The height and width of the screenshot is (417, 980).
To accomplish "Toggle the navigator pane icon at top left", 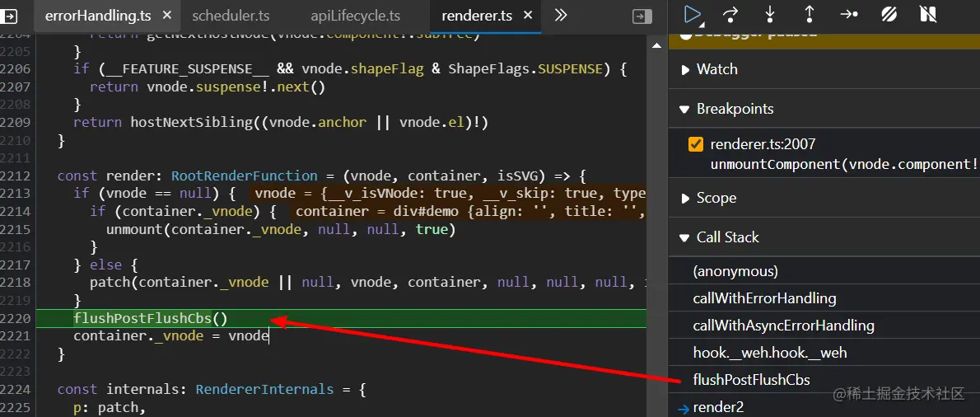I will pyautogui.click(x=10, y=16).
